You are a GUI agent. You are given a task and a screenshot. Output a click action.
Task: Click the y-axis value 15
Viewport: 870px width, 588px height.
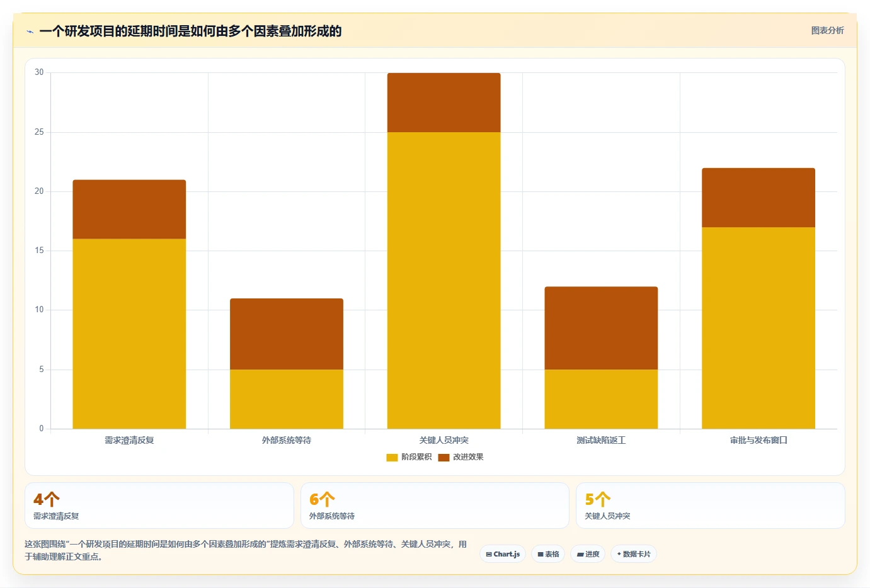coord(39,250)
